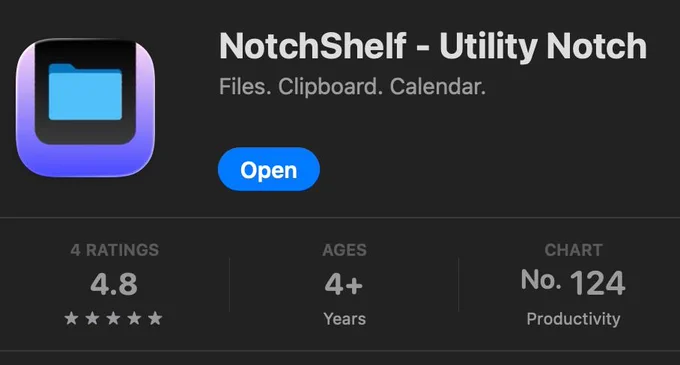Click the 4+ age rating value

click(x=343, y=285)
